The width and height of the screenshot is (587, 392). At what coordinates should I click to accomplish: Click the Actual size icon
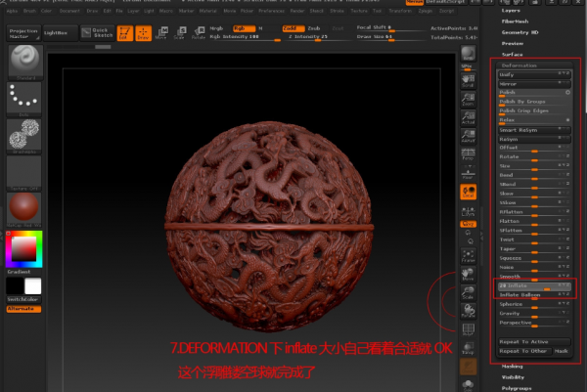coord(468,118)
